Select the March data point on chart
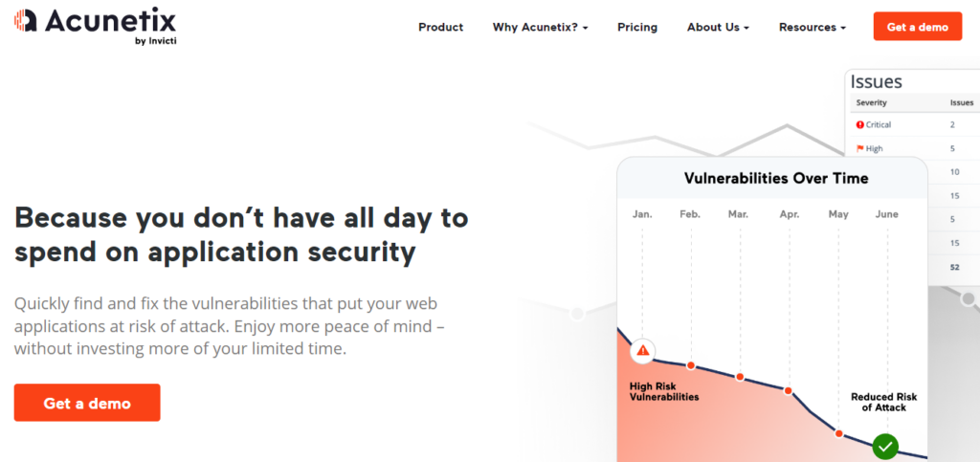This screenshot has width=980, height=462. pos(740,377)
